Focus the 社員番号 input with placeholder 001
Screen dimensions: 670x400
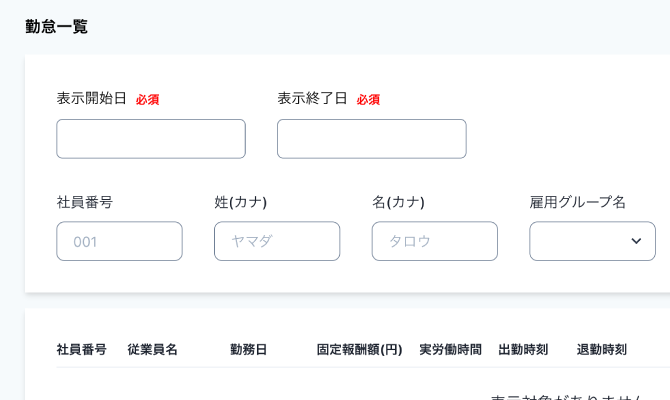coord(119,241)
